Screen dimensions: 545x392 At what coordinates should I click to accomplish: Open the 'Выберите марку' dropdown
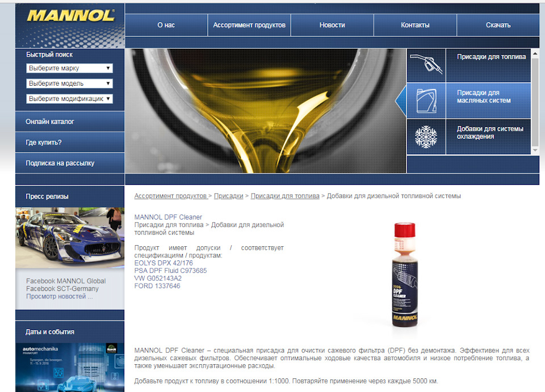pos(69,68)
